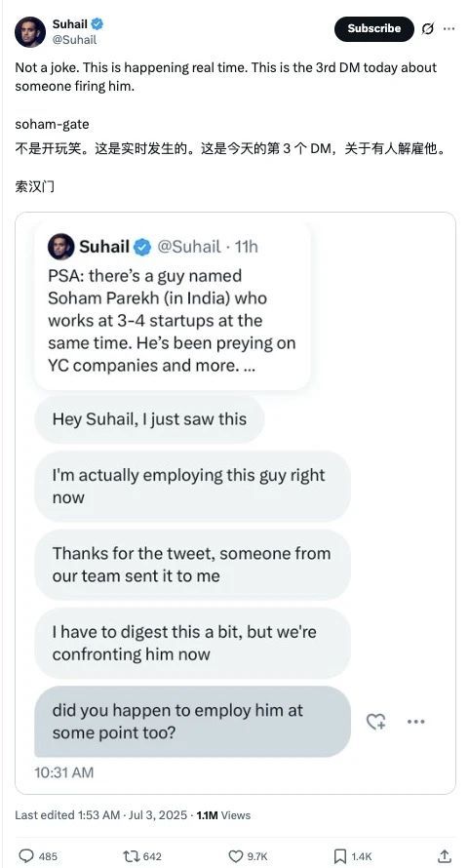The width and height of the screenshot is (469, 868).
Task: Click the @Suhail handle under name
Action: [x=74, y=40]
